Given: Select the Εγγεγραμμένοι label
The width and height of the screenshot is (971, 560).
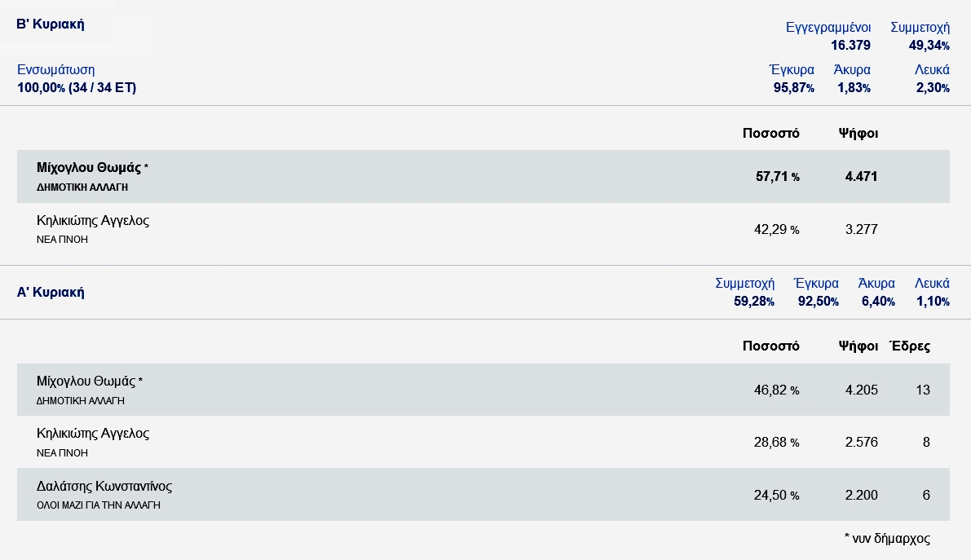Looking at the screenshot, I should (828, 27).
